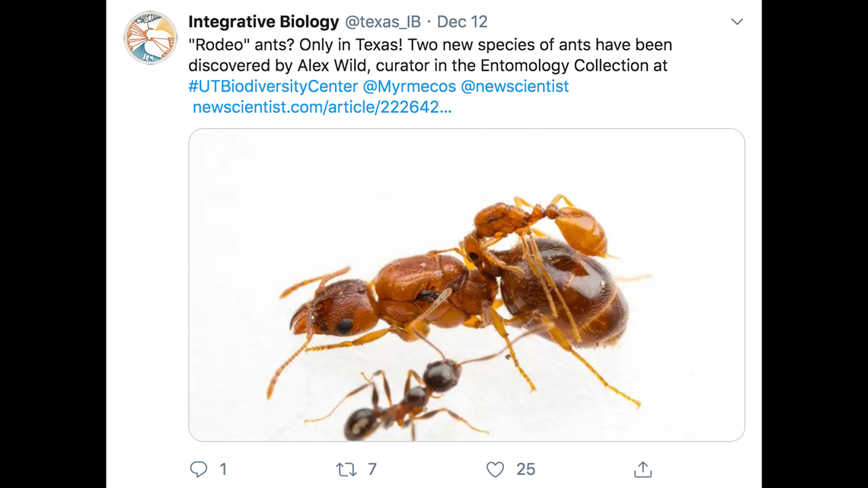Select the Dec 12 timestamp

pyautogui.click(x=461, y=21)
